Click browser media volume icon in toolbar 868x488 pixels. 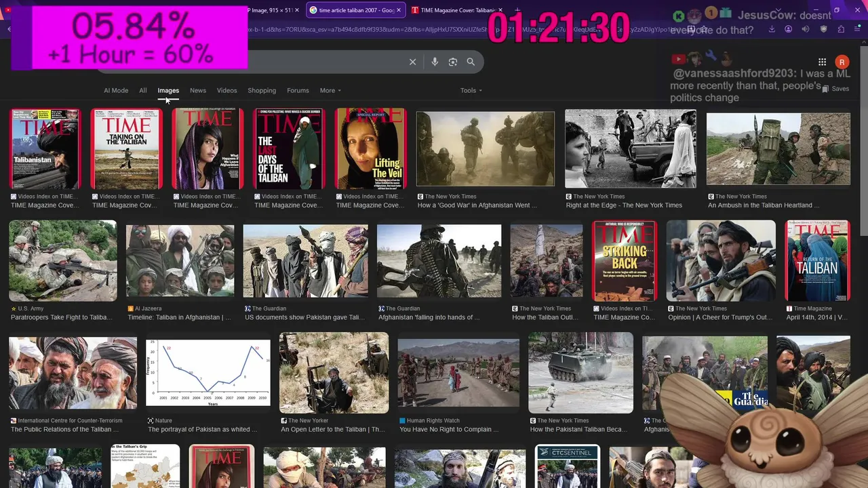806,29
